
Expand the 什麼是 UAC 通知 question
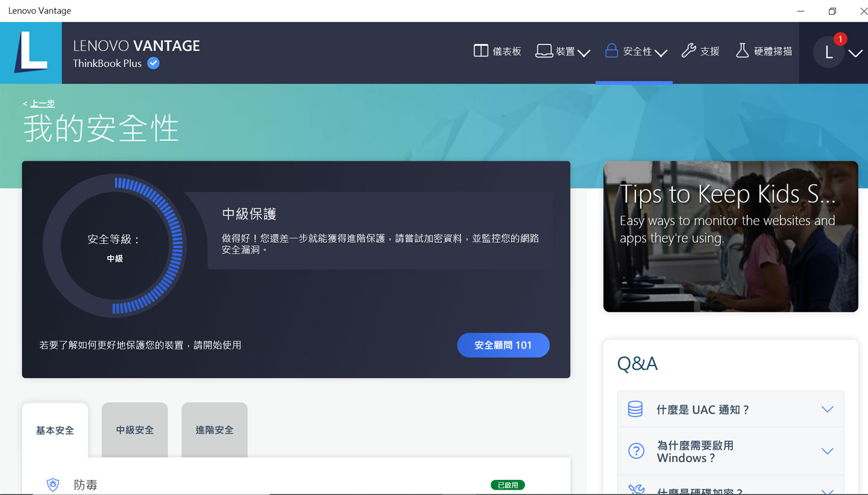click(x=731, y=409)
